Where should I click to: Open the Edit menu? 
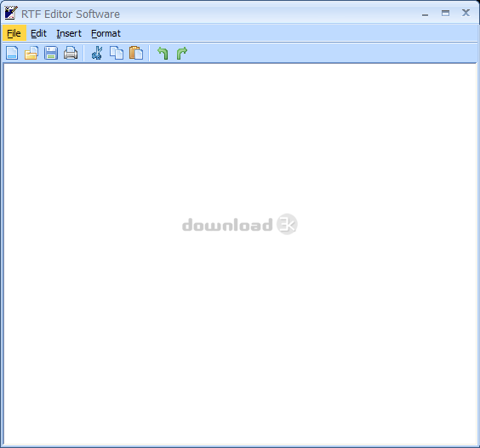click(38, 33)
